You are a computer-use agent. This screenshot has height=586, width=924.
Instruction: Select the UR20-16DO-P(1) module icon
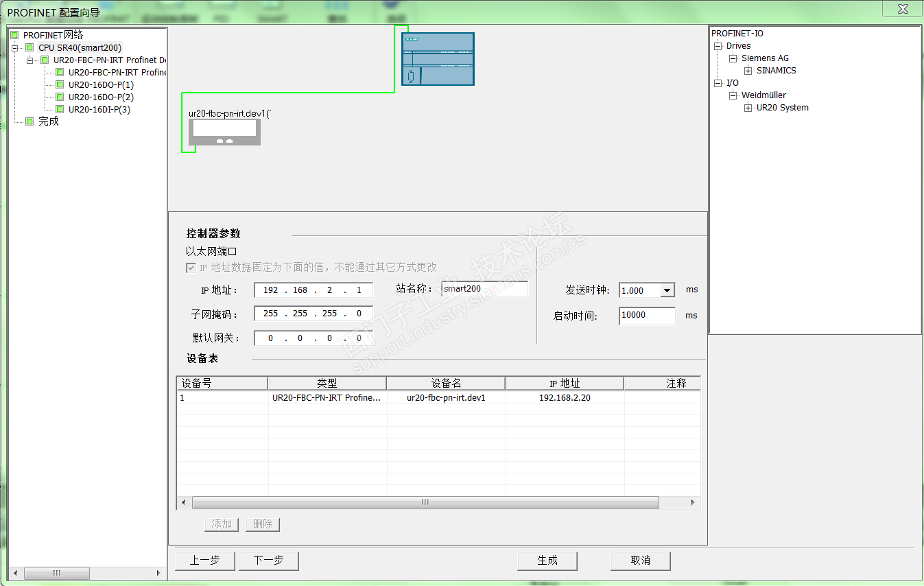coord(60,84)
